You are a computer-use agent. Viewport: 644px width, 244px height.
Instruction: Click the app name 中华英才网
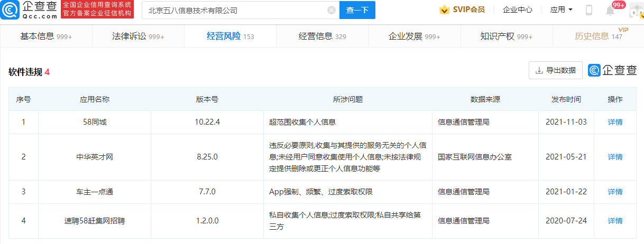point(95,157)
